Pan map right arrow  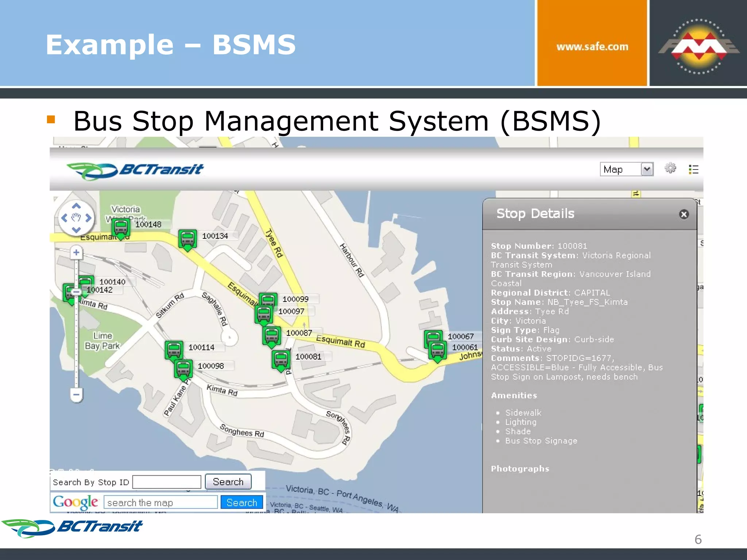point(88,218)
